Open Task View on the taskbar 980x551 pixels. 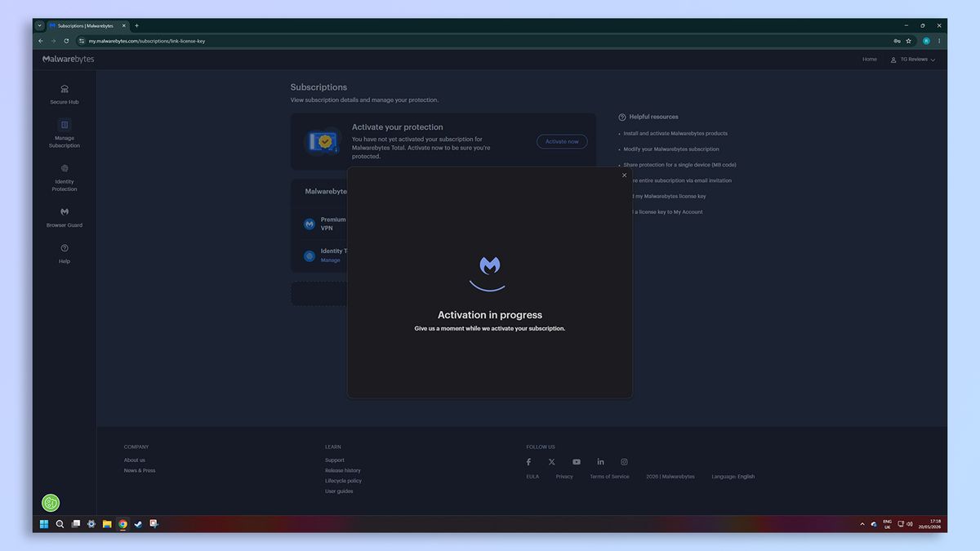point(76,524)
